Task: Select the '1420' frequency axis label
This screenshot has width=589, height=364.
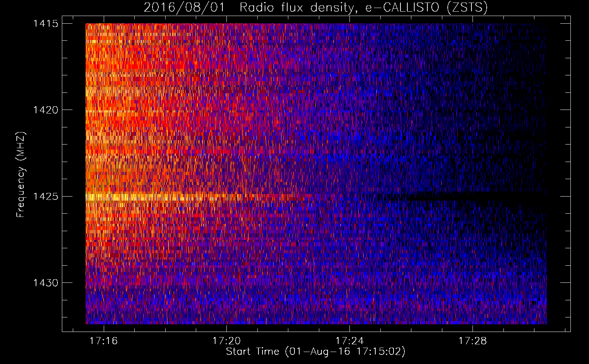Action: pos(46,110)
